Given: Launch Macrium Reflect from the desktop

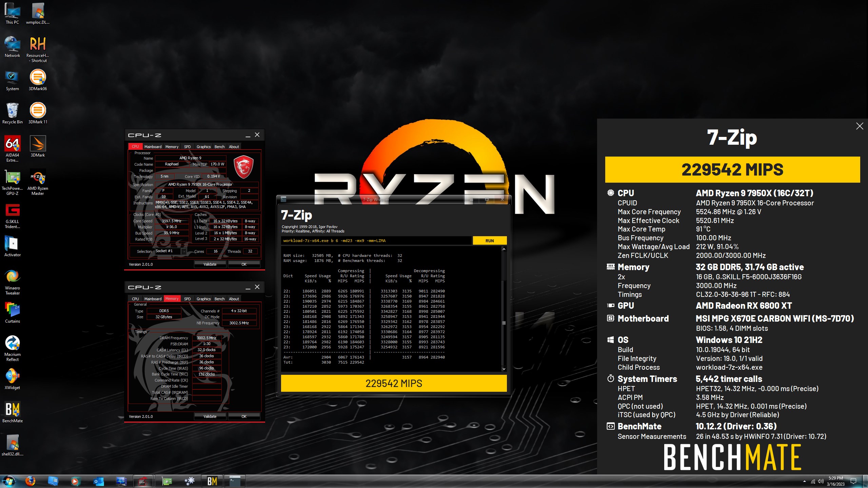Looking at the screenshot, I should tap(12, 348).
